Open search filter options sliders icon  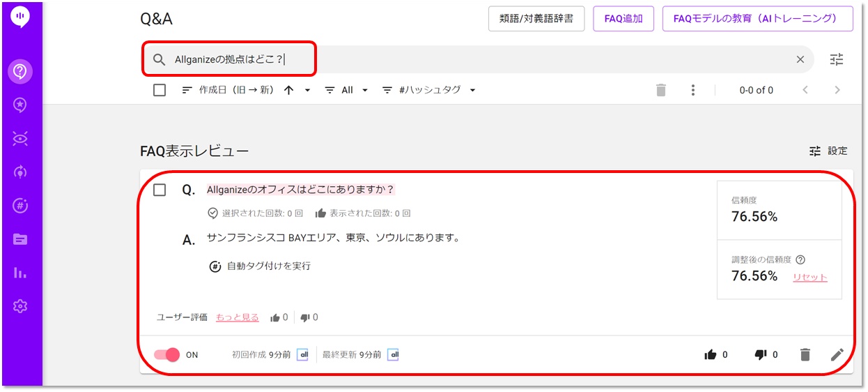tap(837, 60)
